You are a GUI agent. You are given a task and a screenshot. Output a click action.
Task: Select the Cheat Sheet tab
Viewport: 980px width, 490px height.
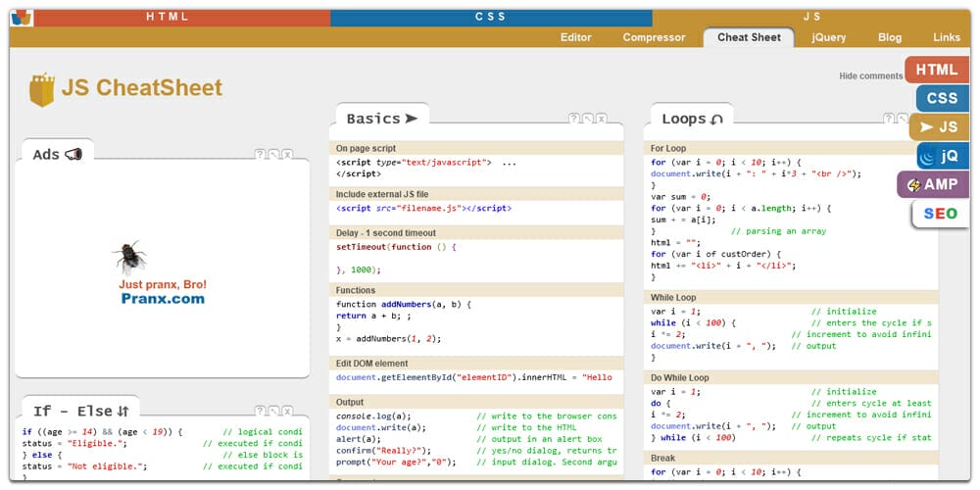click(x=749, y=37)
